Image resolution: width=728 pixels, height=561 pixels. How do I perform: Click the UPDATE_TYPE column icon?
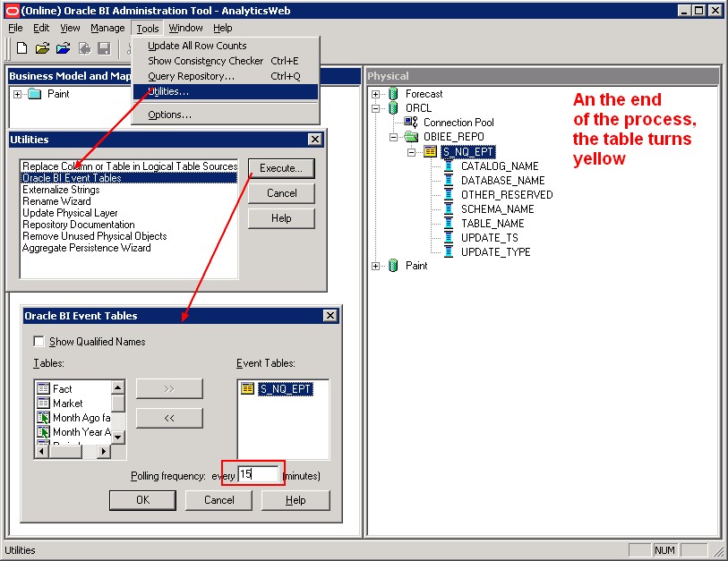(449, 252)
